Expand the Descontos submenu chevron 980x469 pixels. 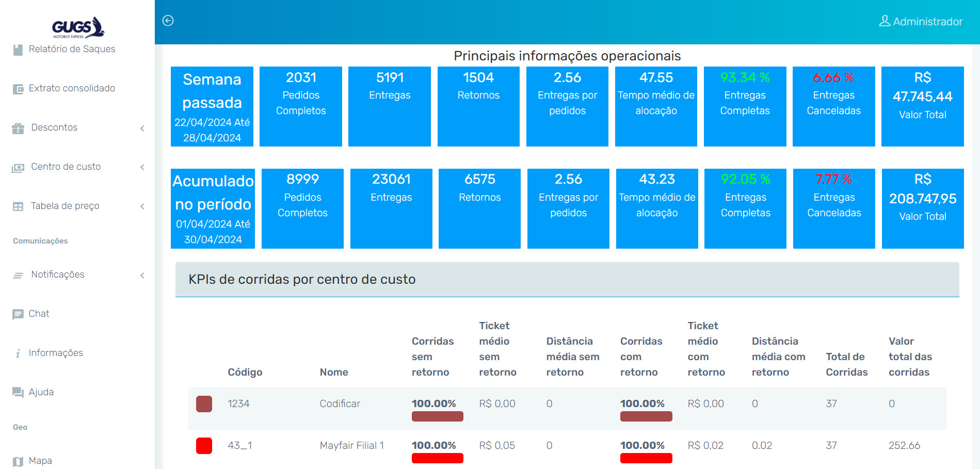[142, 128]
